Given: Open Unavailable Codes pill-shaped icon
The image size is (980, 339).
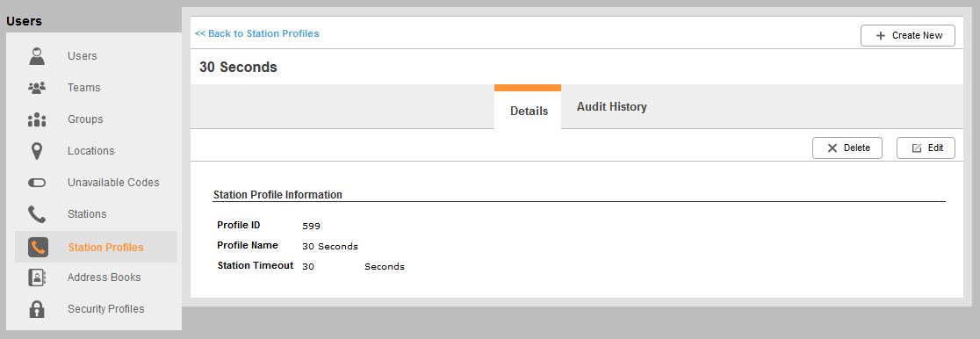Looking at the screenshot, I should [x=38, y=183].
